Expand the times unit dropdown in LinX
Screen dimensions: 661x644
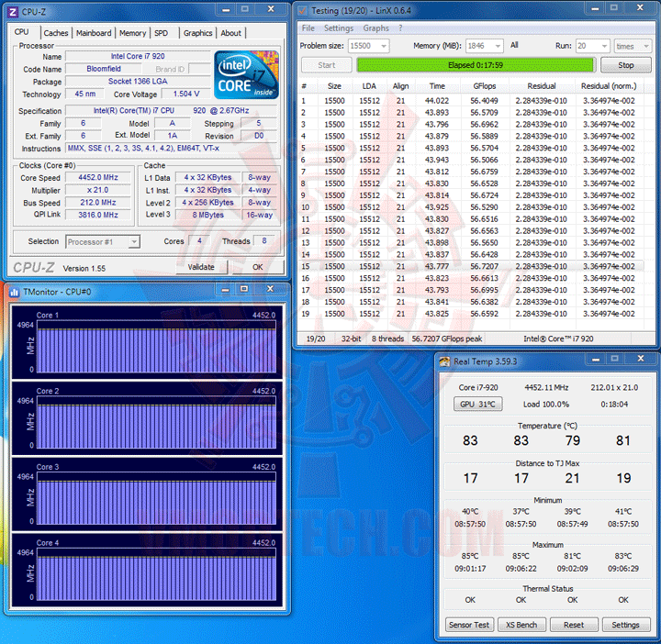click(645, 46)
